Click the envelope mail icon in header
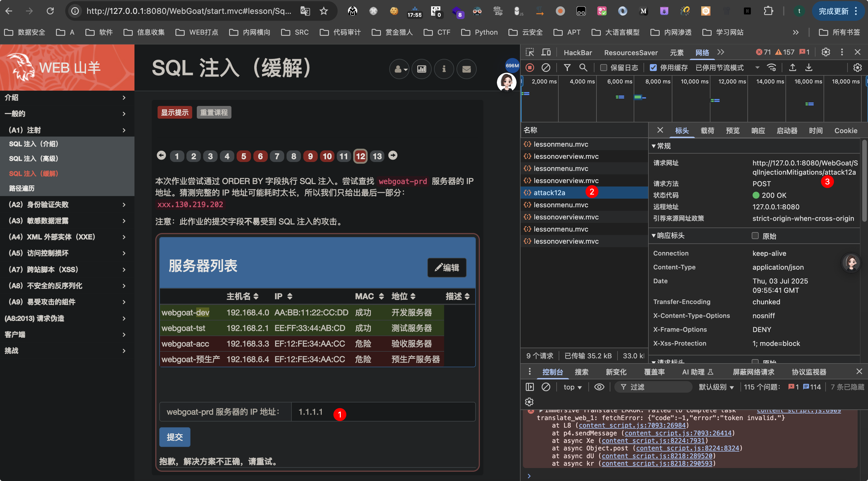The height and width of the screenshot is (481, 868). pyautogui.click(x=466, y=69)
